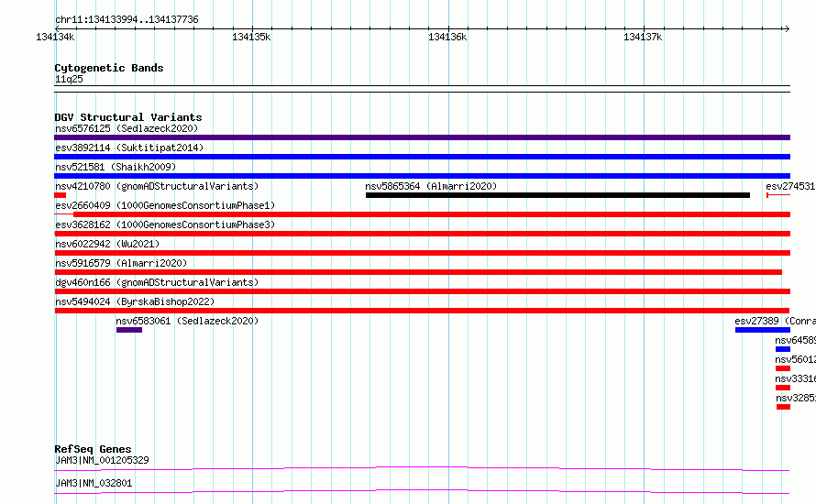Click the right arrowhead of the scale ruler
816x504 pixels.
point(787,28)
